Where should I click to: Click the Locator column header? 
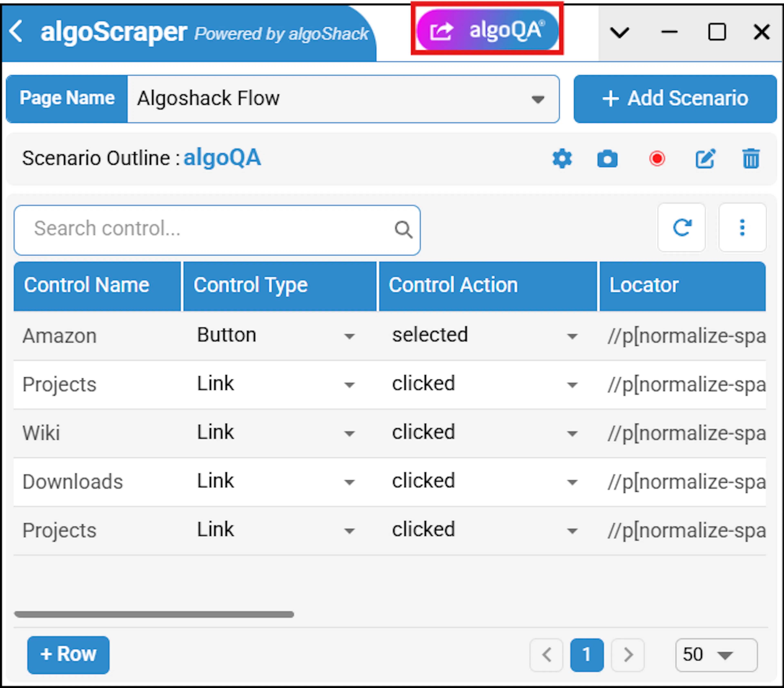point(682,286)
